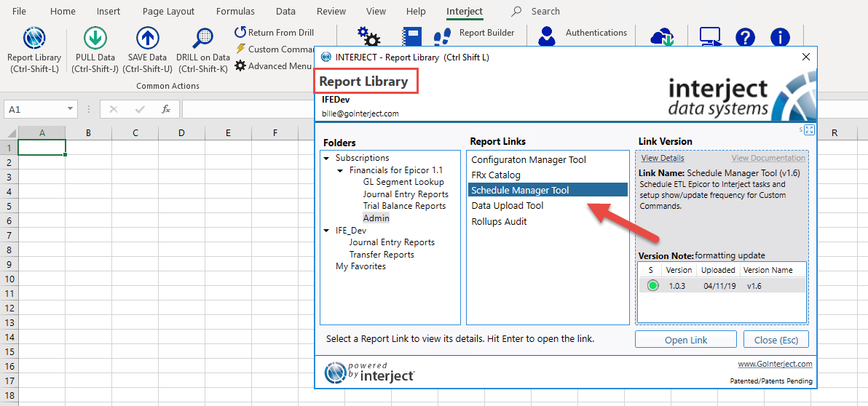
Task: Click the Open Link button
Action: click(x=686, y=340)
